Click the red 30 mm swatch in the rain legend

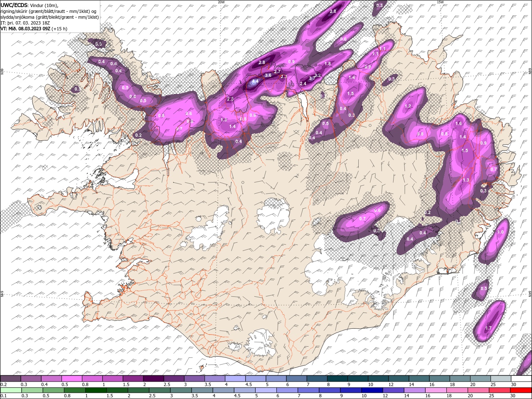[x=521, y=390]
